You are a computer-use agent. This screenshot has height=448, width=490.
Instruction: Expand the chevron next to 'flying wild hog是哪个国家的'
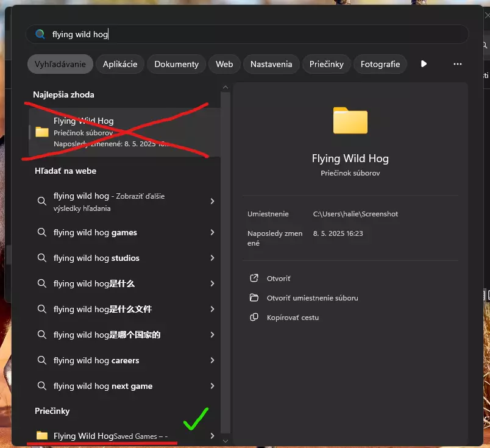(212, 335)
